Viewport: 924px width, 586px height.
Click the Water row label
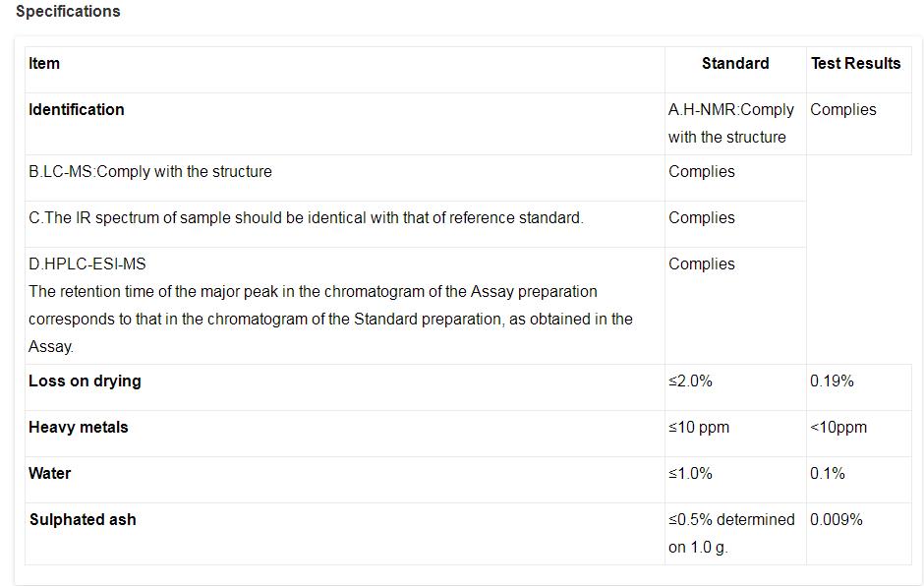tap(50, 474)
